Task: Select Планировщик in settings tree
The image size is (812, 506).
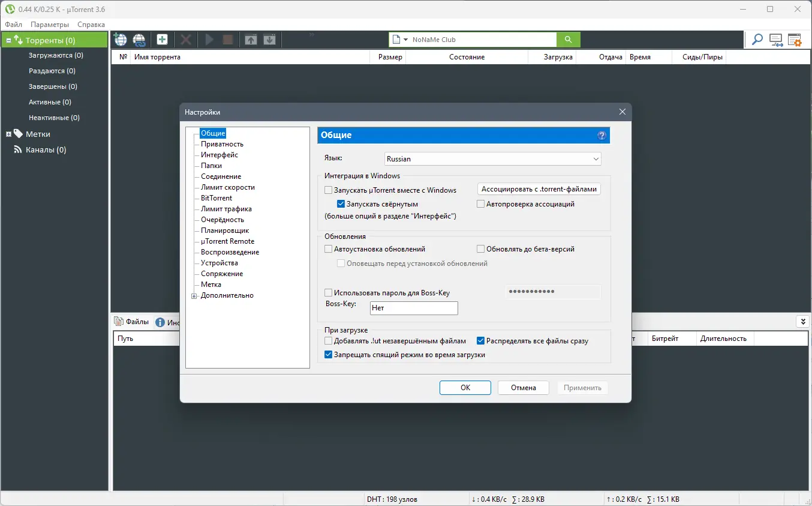Action: [x=225, y=230]
